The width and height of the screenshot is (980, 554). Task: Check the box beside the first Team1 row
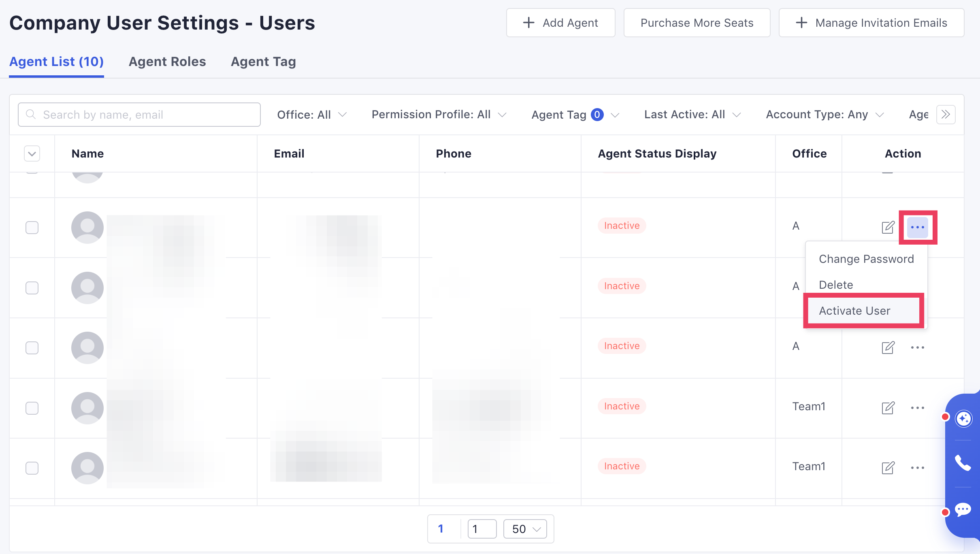coord(32,408)
